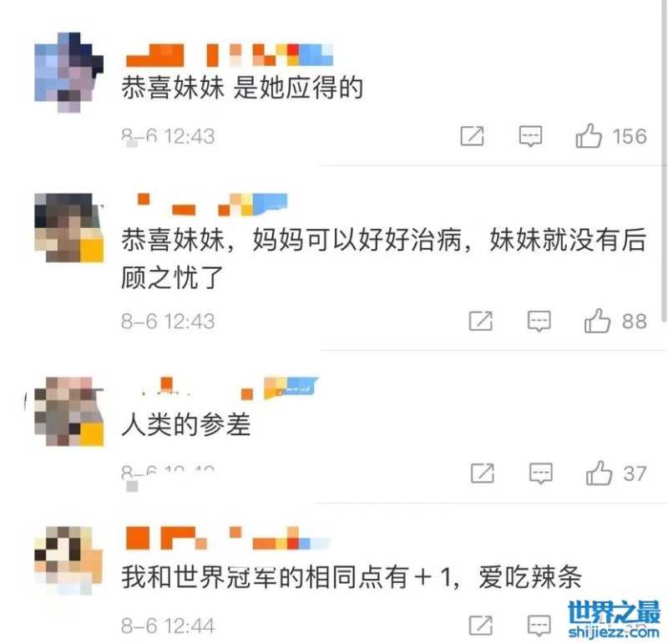Like the comment with 156 likes

coord(589,136)
